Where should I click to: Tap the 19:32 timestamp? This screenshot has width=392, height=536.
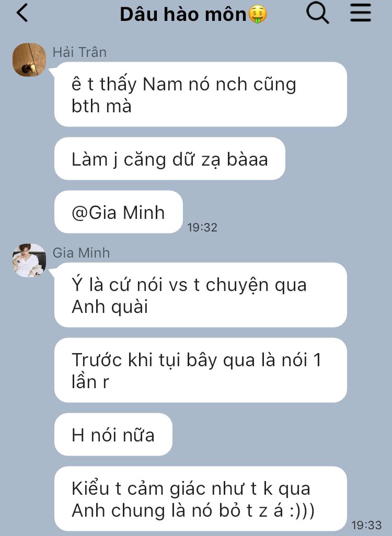(202, 227)
